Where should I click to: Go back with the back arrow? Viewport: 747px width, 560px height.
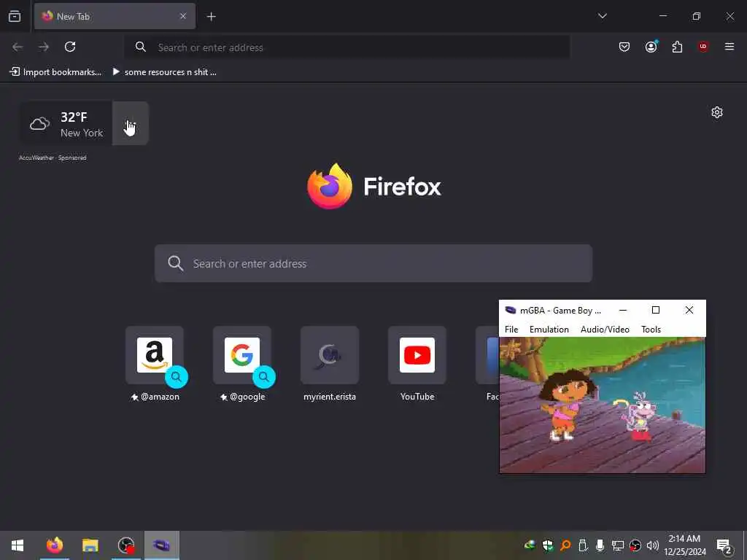(18, 47)
